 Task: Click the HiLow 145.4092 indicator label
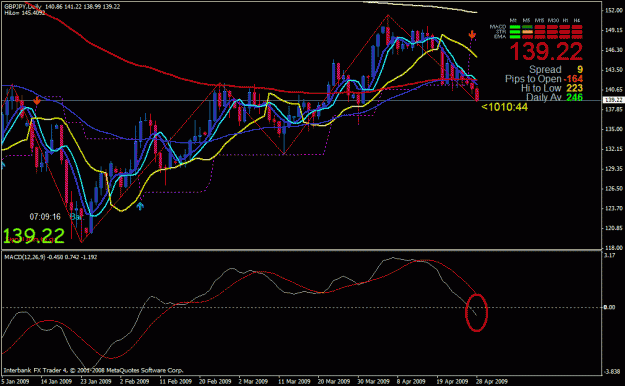[25, 13]
